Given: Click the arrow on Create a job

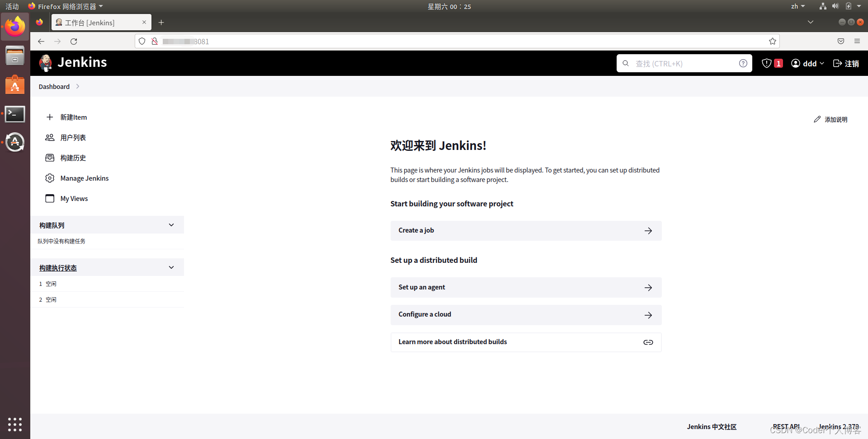Looking at the screenshot, I should click(x=648, y=231).
